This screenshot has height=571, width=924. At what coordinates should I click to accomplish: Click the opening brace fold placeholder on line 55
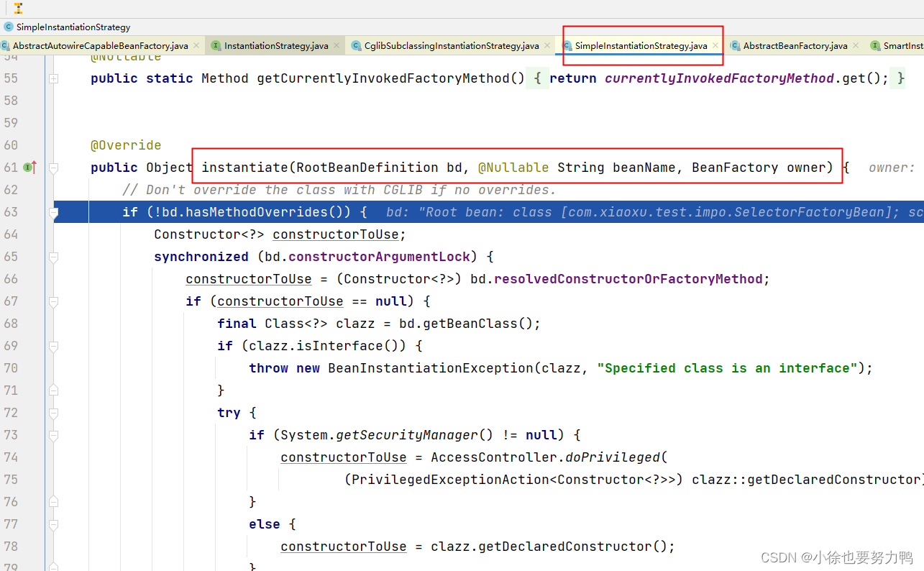tap(537, 78)
